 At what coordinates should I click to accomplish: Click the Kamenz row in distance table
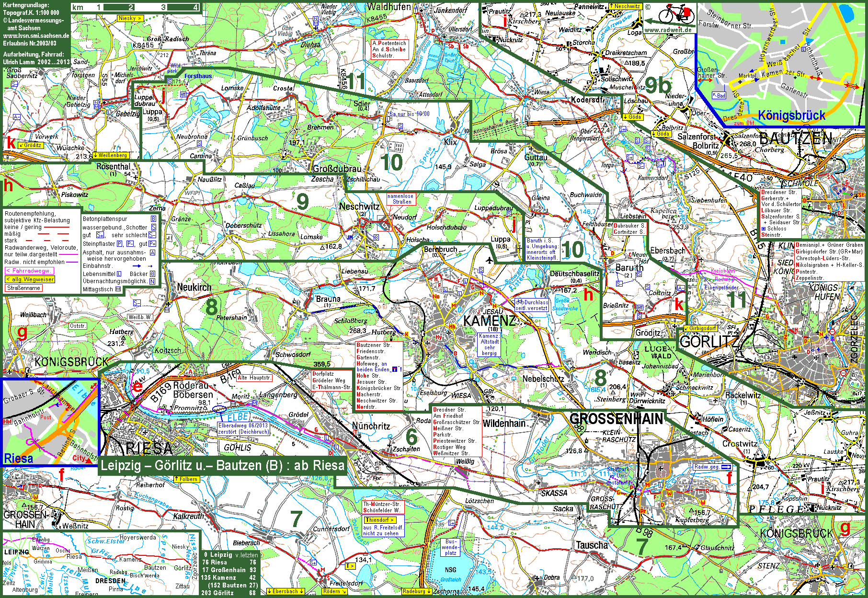click(x=229, y=577)
